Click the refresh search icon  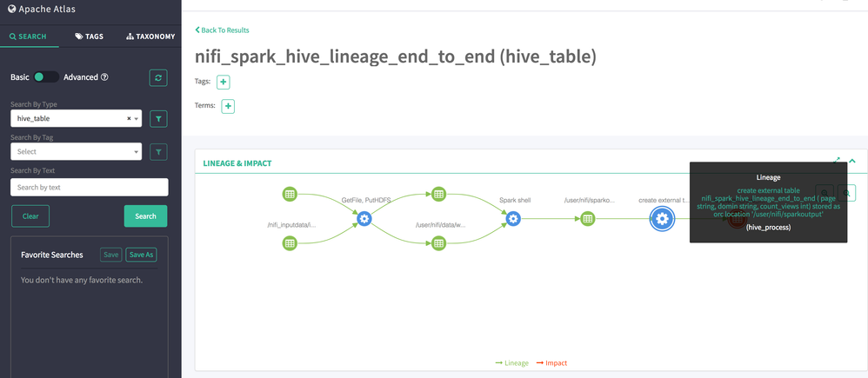point(158,78)
